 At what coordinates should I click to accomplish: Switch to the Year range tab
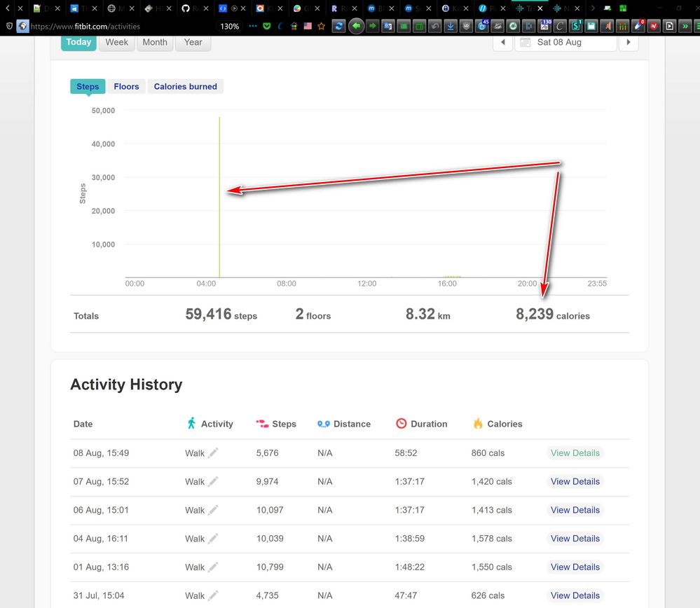coord(193,43)
